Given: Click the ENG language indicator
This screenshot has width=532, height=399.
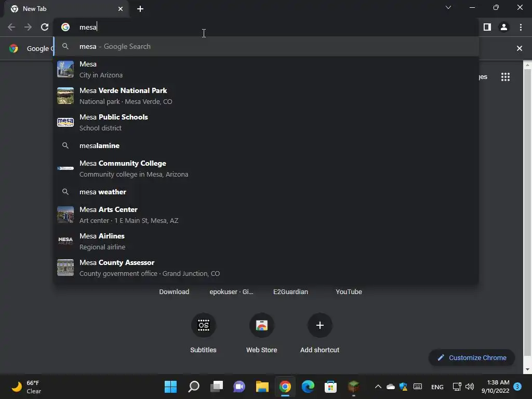Looking at the screenshot, I should click(437, 387).
